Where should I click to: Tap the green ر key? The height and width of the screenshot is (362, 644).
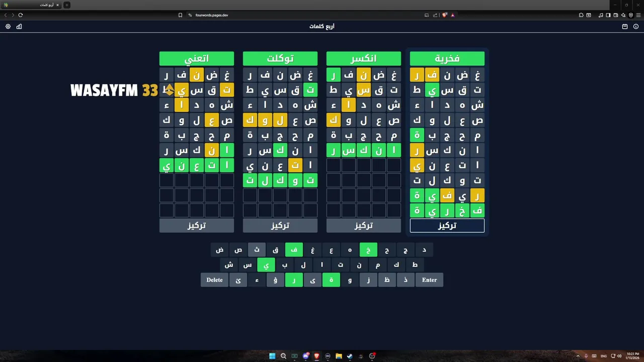294,280
